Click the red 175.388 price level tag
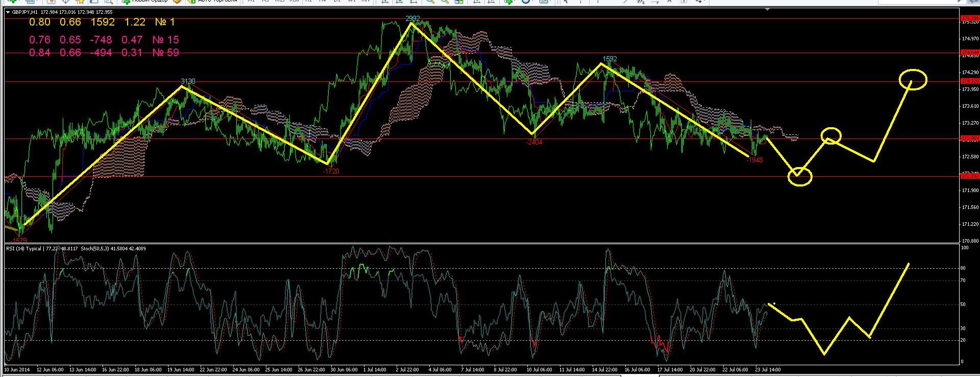Screen dimensions: 980x377 click(970, 18)
